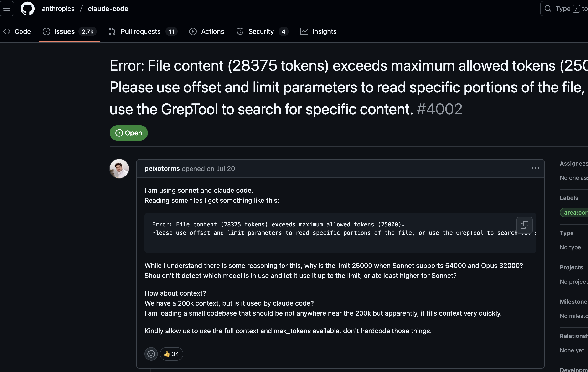Open the anthropics organization link

tap(58, 9)
